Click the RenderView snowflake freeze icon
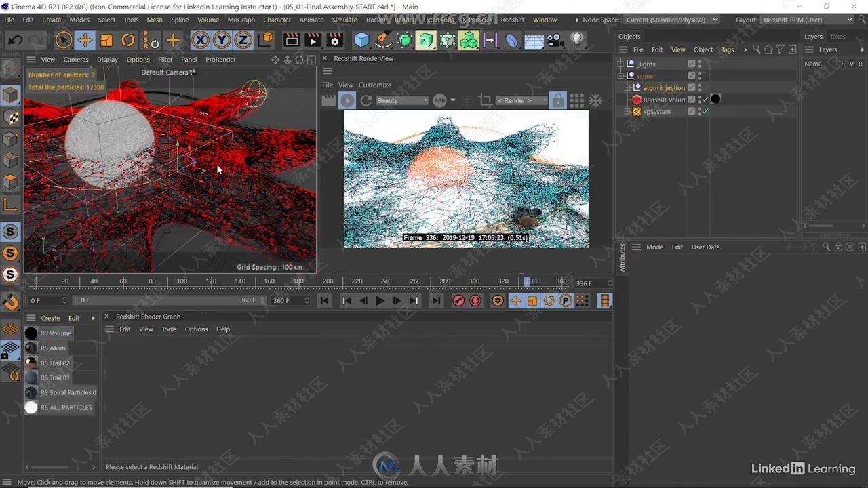868x488 pixels. (595, 100)
